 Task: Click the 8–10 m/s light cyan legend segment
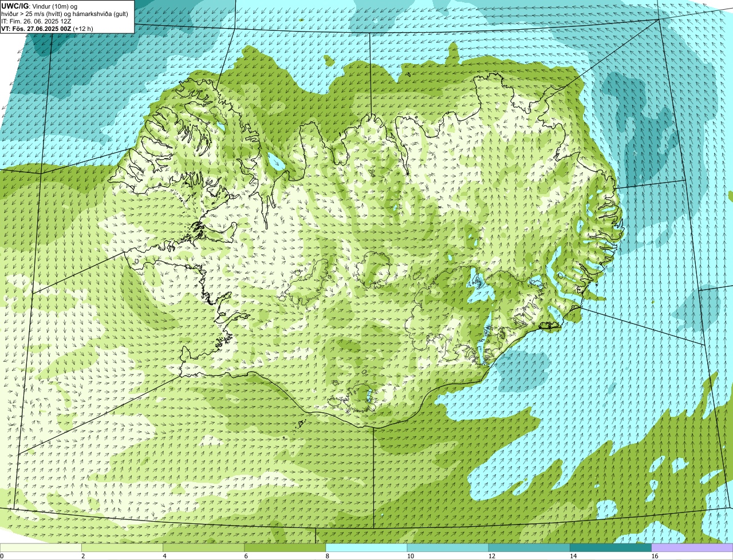pos(366,547)
